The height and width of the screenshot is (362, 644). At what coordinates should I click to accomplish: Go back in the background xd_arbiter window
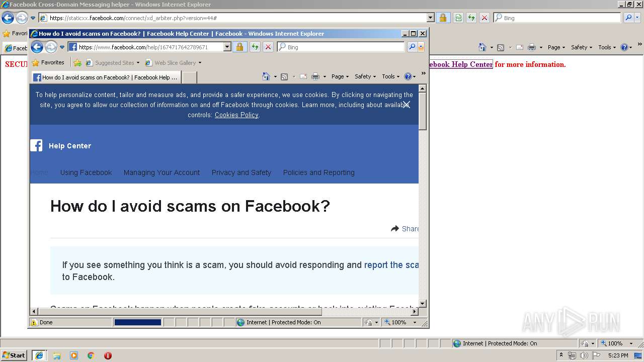(x=8, y=18)
